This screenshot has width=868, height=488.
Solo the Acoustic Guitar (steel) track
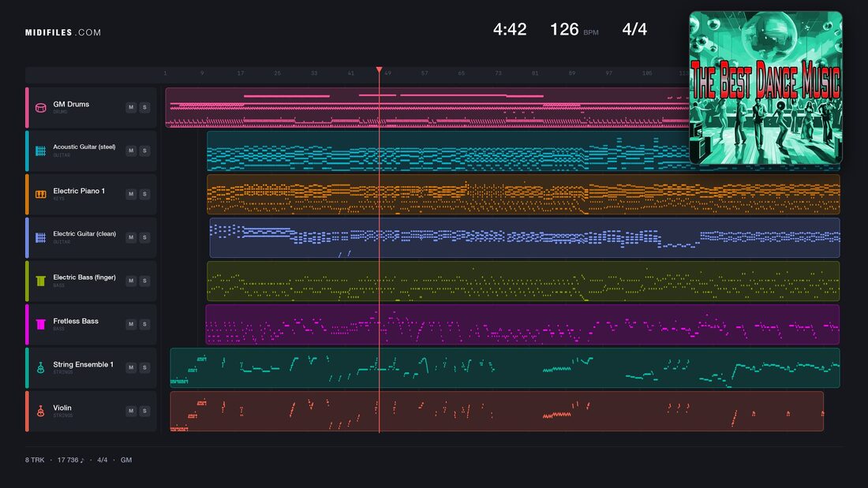click(144, 151)
